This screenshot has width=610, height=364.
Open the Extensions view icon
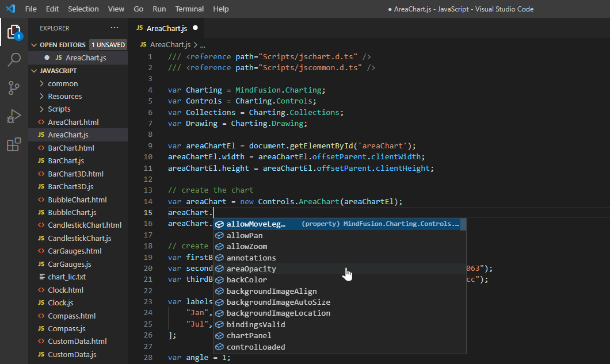[x=14, y=145]
